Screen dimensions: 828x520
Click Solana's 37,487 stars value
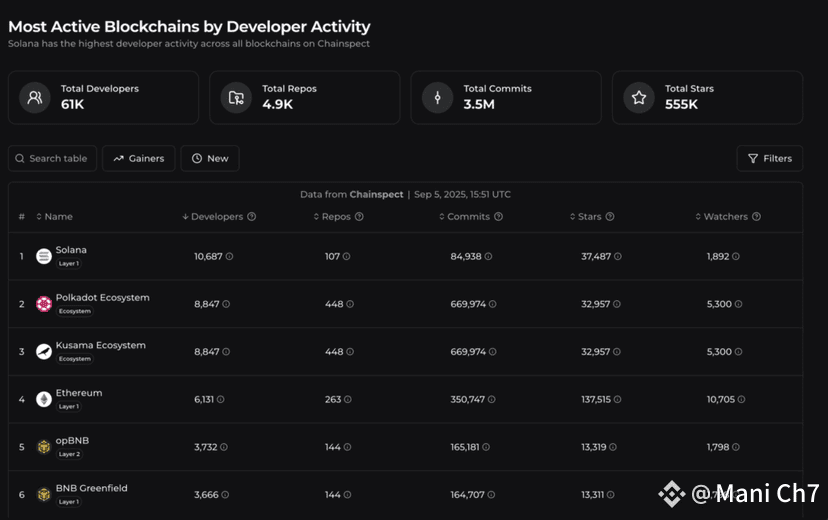pos(596,257)
